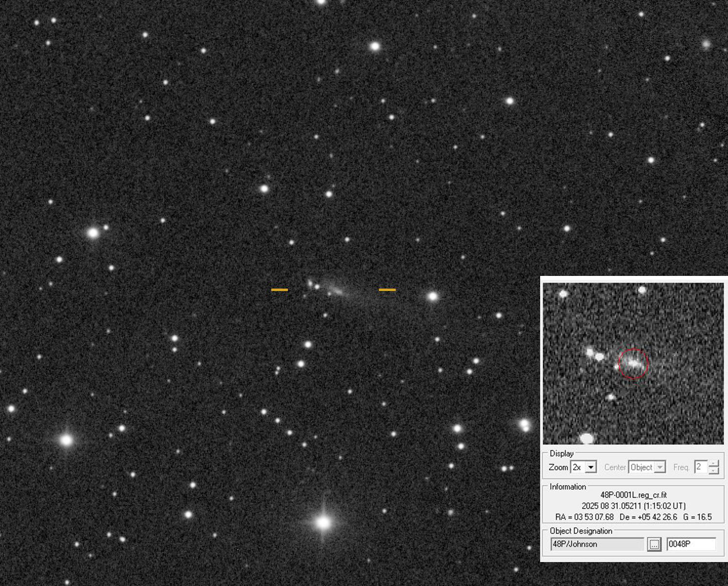Screen dimensions: 728x586
Task: Open the Zoom 2x dropdown arrow
Action: [591, 467]
